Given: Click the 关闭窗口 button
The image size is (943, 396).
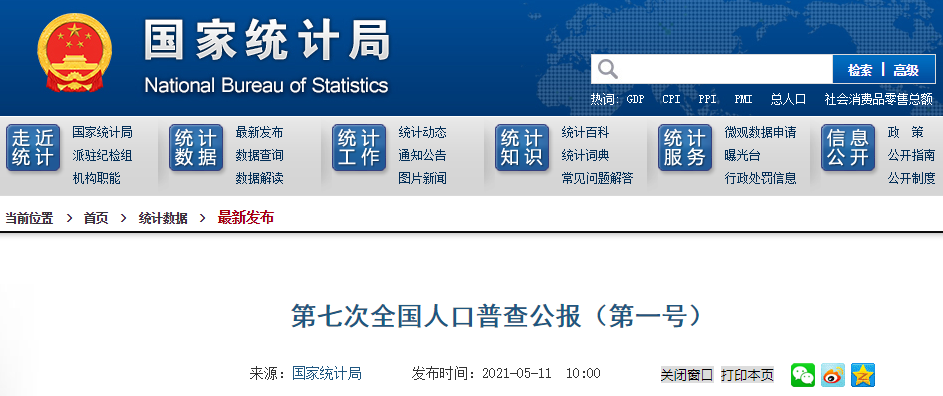Looking at the screenshot, I should click(687, 374).
